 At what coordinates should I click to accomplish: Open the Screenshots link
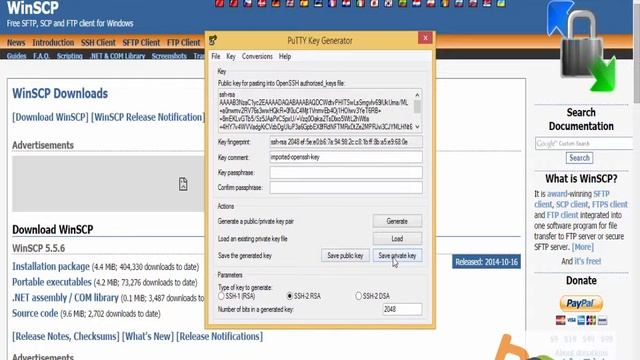click(169, 56)
